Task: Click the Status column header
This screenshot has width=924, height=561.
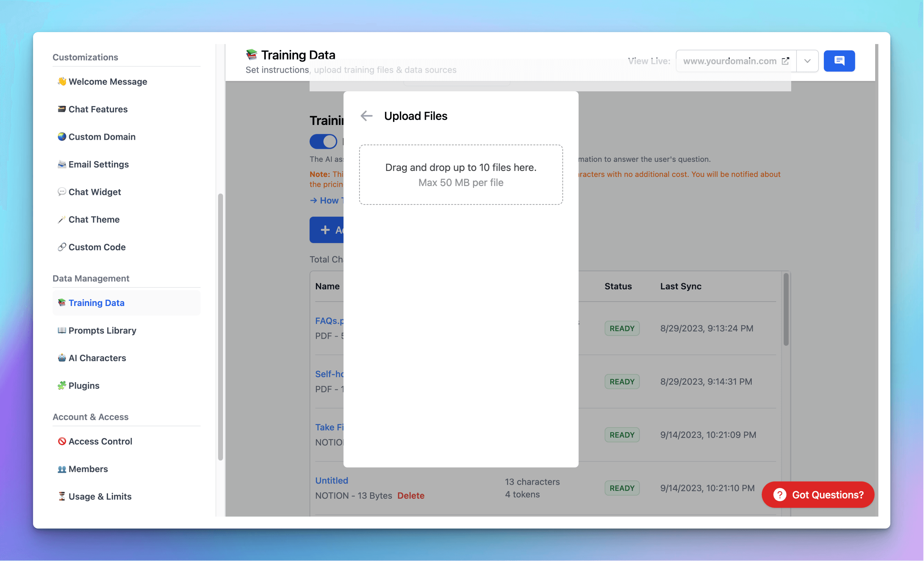Action: (x=618, y=286)
